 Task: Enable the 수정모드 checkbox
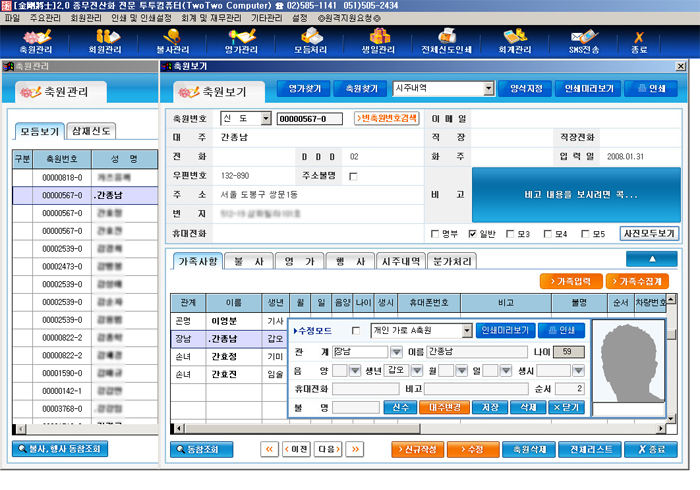pos(356,331)
